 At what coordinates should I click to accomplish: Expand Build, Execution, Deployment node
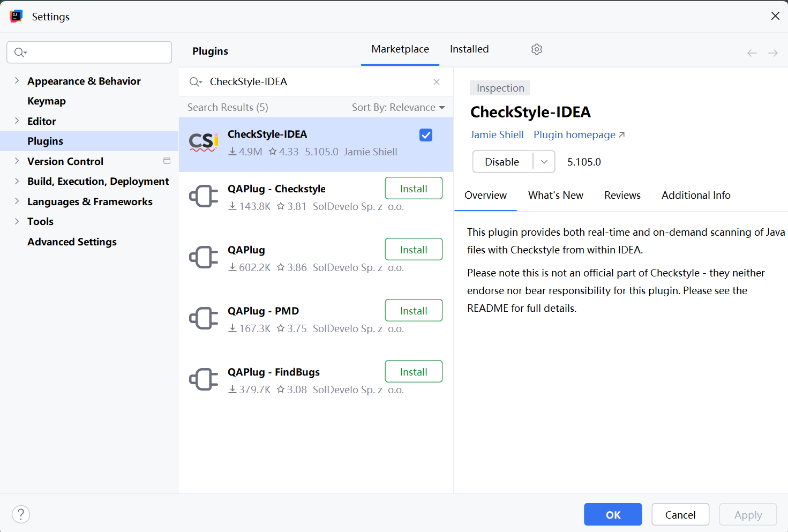(17, 181)
